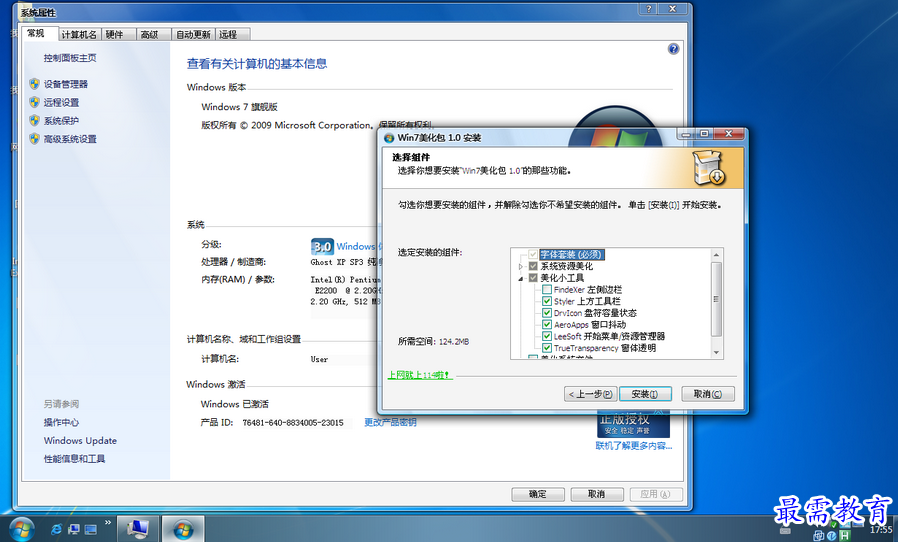Click the green H tray icon
This screenshot has width=898, height=542.
click(845, 536)
